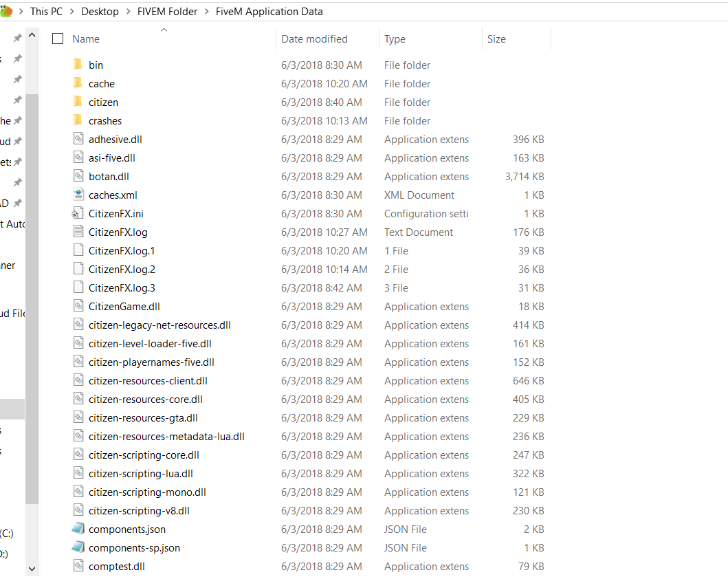Click the XML Document type cell
The height and width of the screenshot is (579, 728).
419,195
